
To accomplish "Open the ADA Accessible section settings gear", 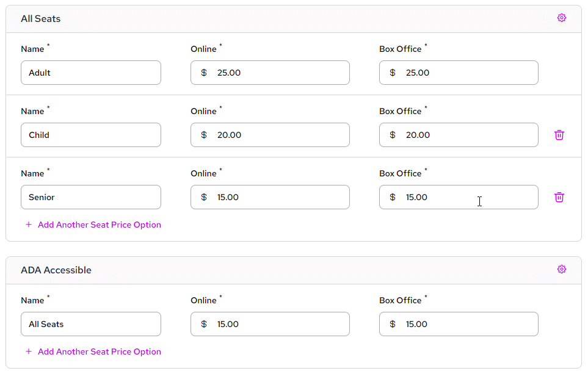I will point(561,270).
